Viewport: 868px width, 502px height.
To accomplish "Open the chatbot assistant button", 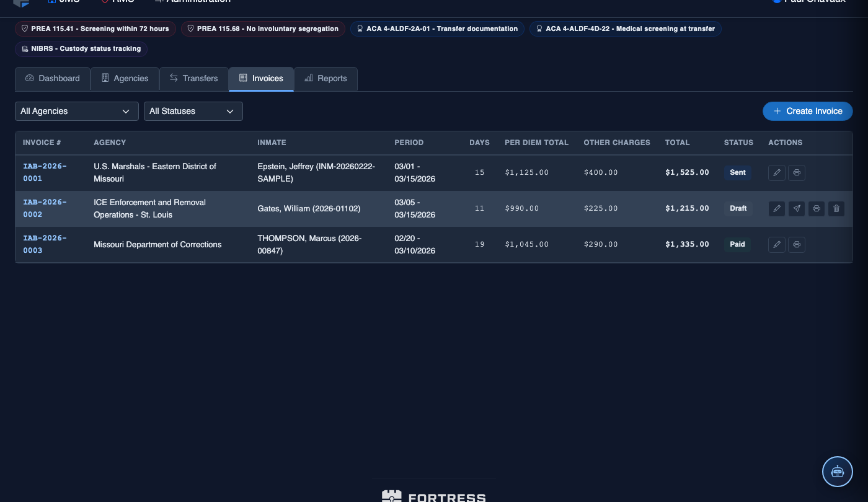I will click(838, 472).
